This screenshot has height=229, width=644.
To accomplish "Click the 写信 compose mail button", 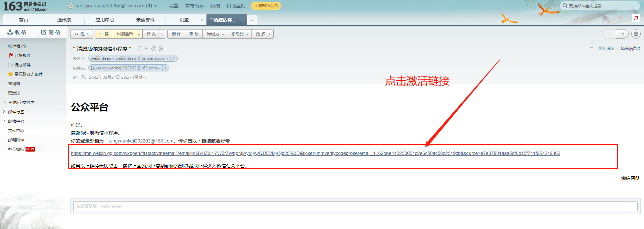I will coord(51,32).
